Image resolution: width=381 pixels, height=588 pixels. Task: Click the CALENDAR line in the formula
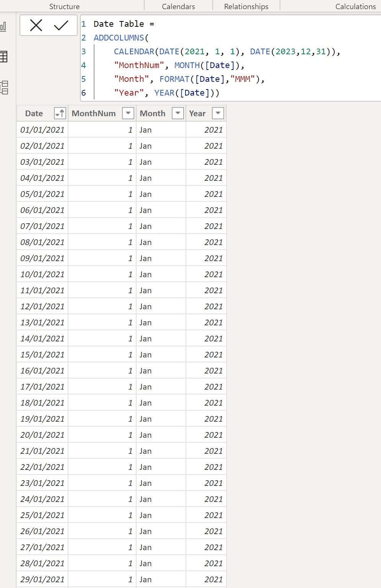[x=227, y=51]
